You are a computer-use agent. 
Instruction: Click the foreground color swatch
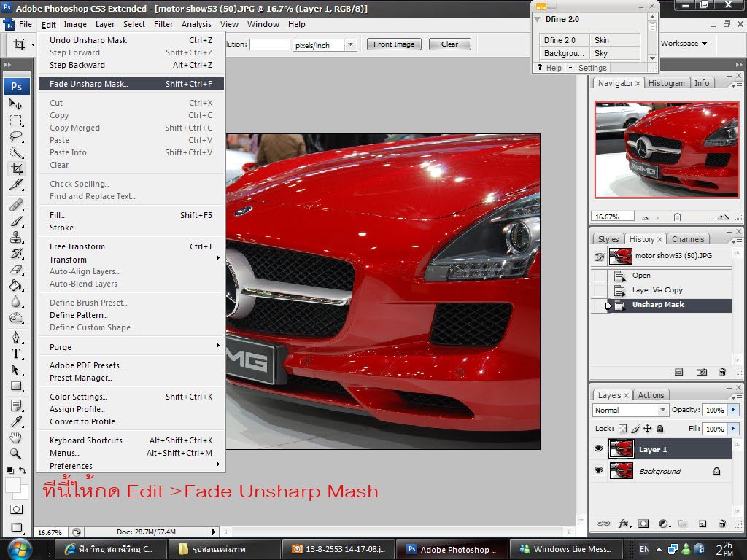pos(12,484)
